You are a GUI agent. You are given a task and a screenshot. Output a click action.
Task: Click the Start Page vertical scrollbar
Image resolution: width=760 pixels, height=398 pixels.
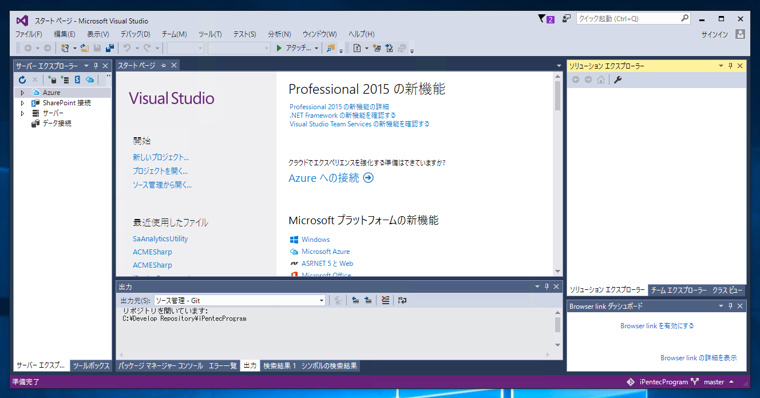[x=557, y=174]
